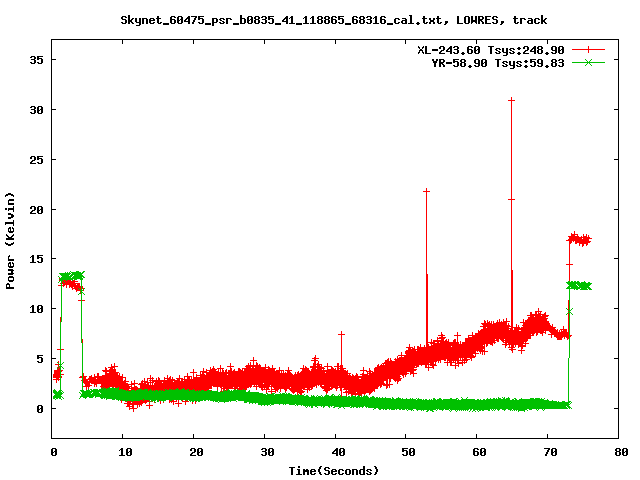Click the tallest red spike peak near 31 Kelvin
Screen dimensions: 640x480
point(511,100)
